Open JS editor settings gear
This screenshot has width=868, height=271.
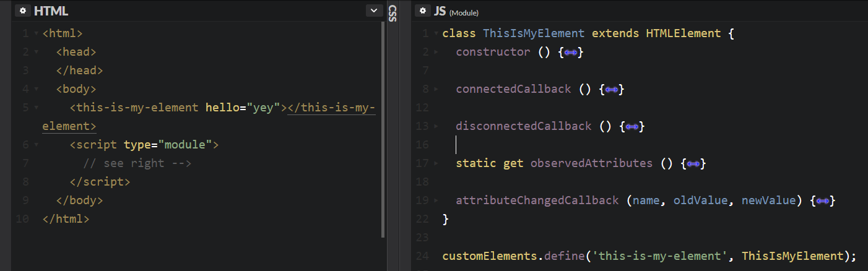click(x=423, y=11)
